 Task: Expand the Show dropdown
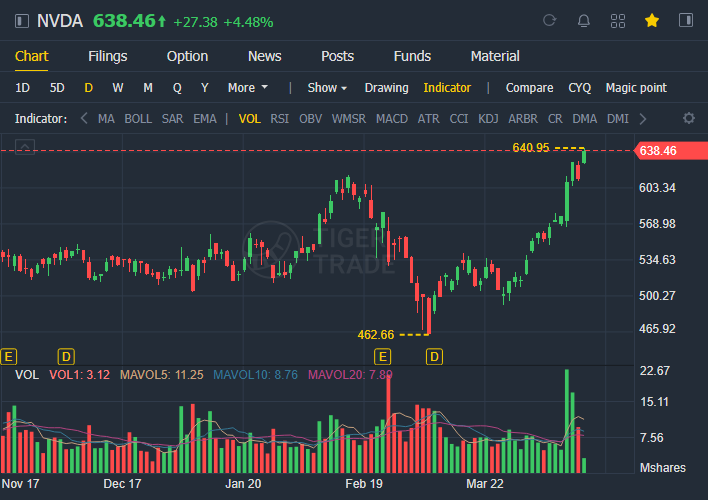click(327, 88)
